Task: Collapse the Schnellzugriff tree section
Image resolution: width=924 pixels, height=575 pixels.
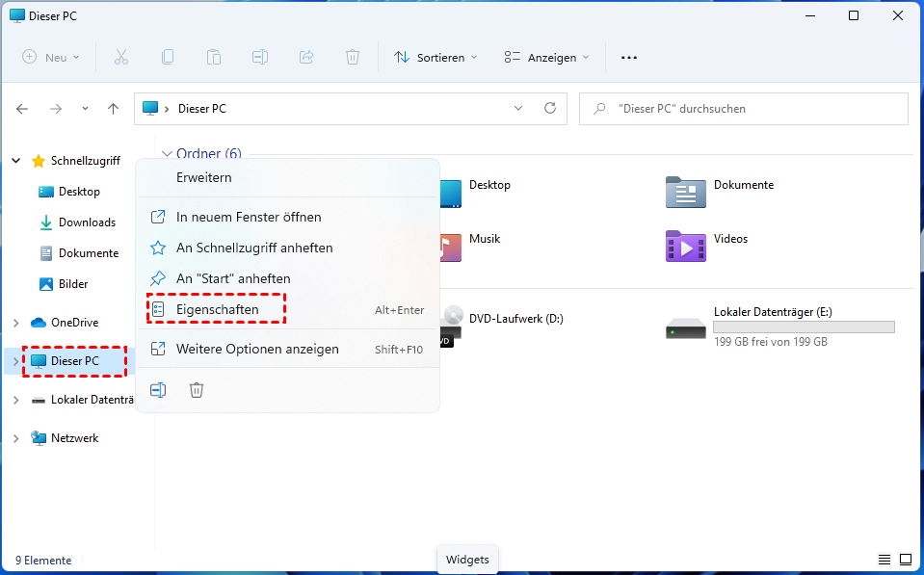Action: (15, 161)
